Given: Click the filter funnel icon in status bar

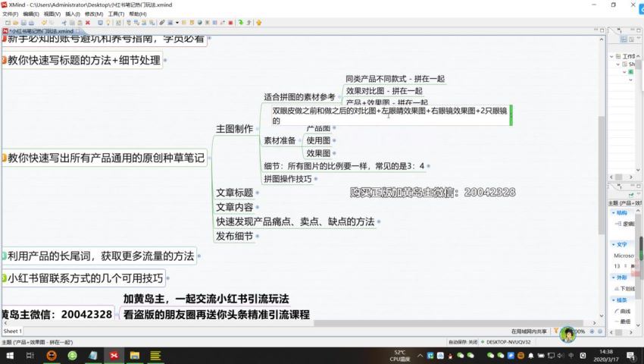Looking at the screenshot, I should tap(556, 331).
